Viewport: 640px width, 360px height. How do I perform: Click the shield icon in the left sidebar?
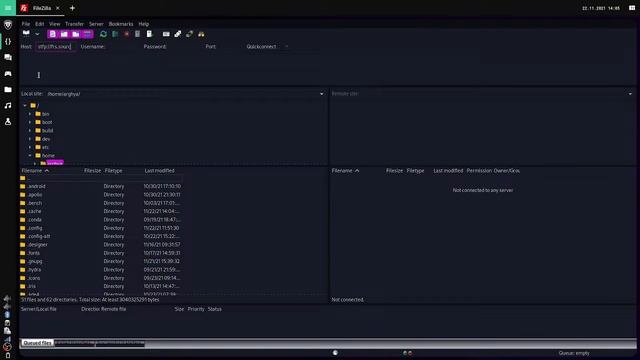click(x=8, y=25)
